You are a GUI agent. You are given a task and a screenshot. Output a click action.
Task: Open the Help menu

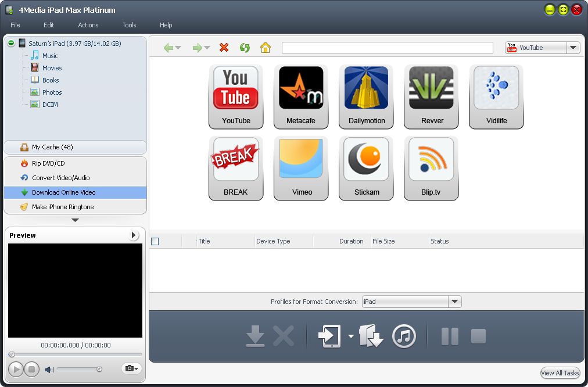pos(166,25)
